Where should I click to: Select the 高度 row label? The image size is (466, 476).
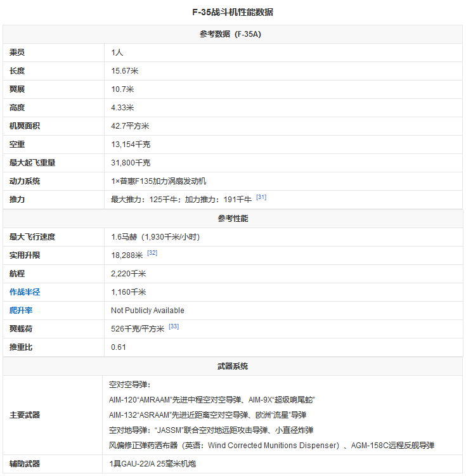tap(17, 108)
